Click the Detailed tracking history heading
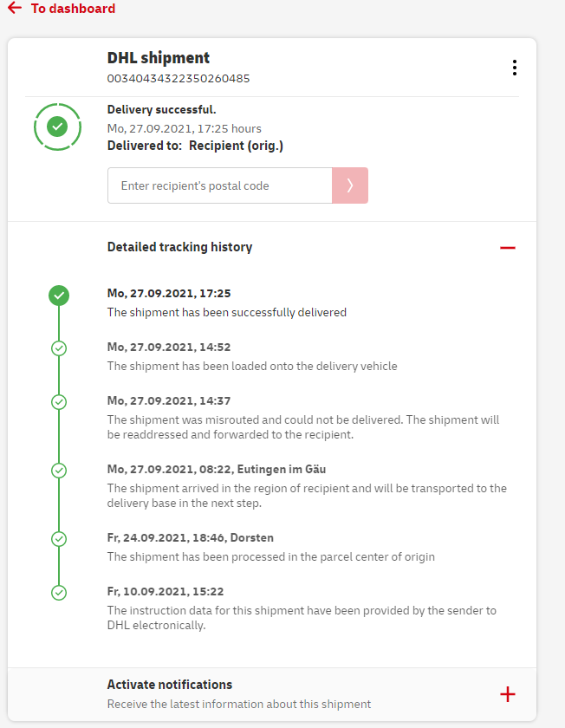565x728 pixels. coord(179,247)
